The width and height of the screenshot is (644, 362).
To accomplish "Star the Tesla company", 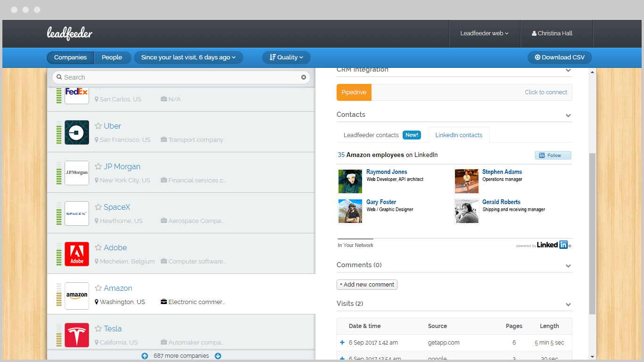I will pyautogui.click(x=98, y=329).
